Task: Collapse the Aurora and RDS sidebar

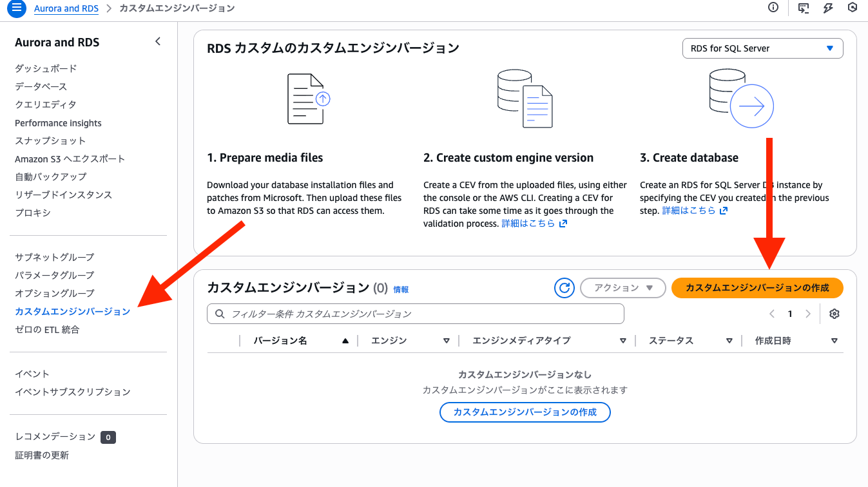Action: click(158, 42)
